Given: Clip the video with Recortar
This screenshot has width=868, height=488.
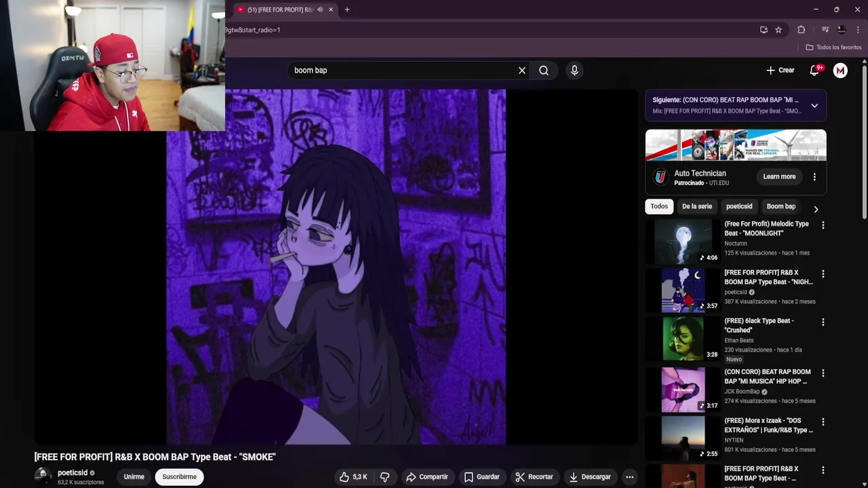Looking at the screenshot, I should (x=534, y=477).
